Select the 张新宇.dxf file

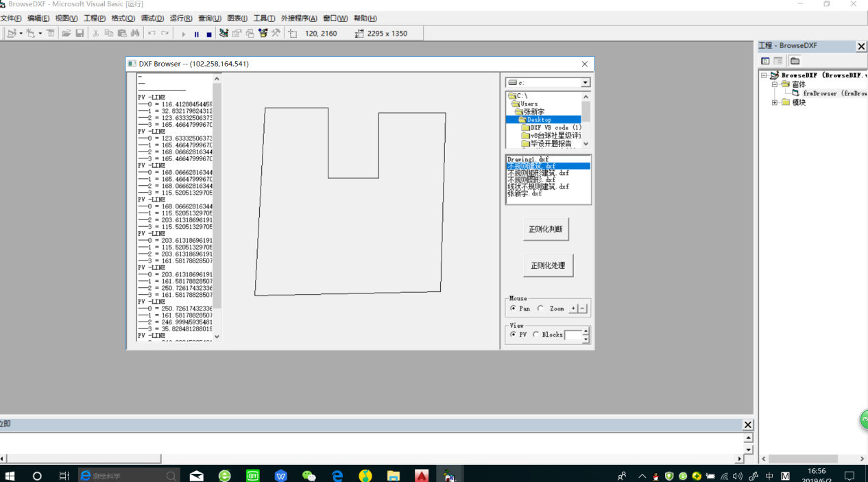coord(525,193)
